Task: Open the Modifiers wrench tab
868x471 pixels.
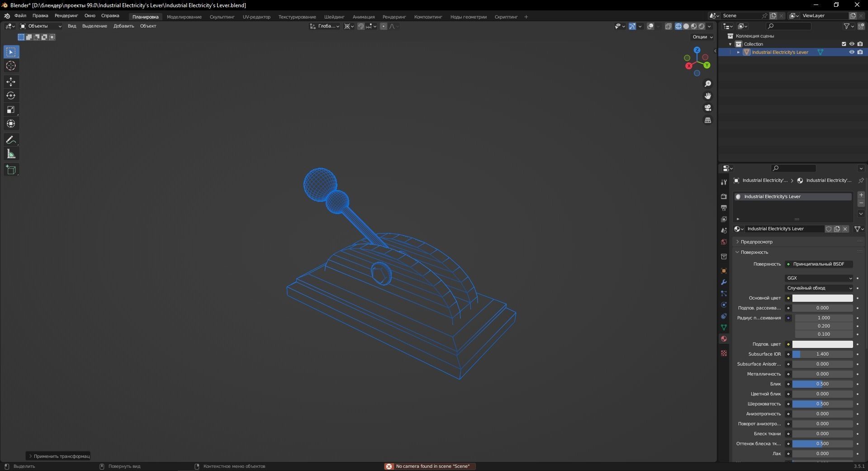Action: click(724, 282)
